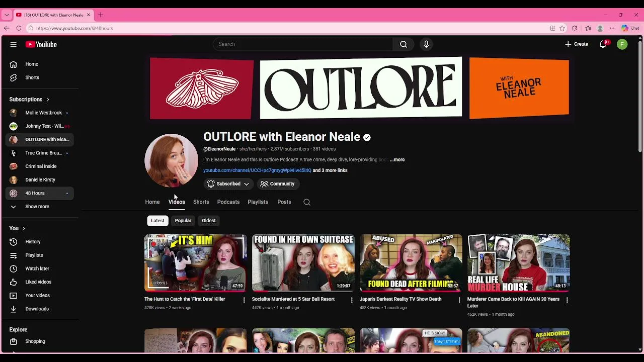Open the Community button
644x362 pixels.
[x=278, y=184]
